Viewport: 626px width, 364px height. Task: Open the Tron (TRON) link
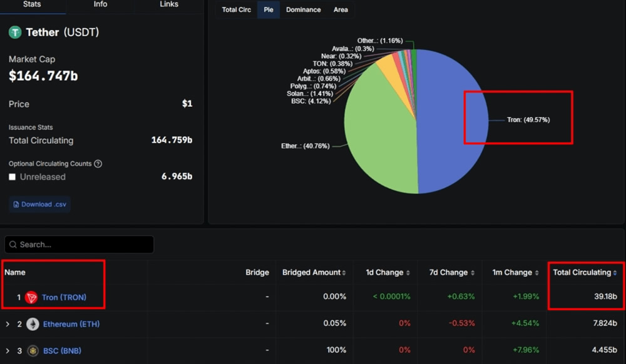point(64,298)
